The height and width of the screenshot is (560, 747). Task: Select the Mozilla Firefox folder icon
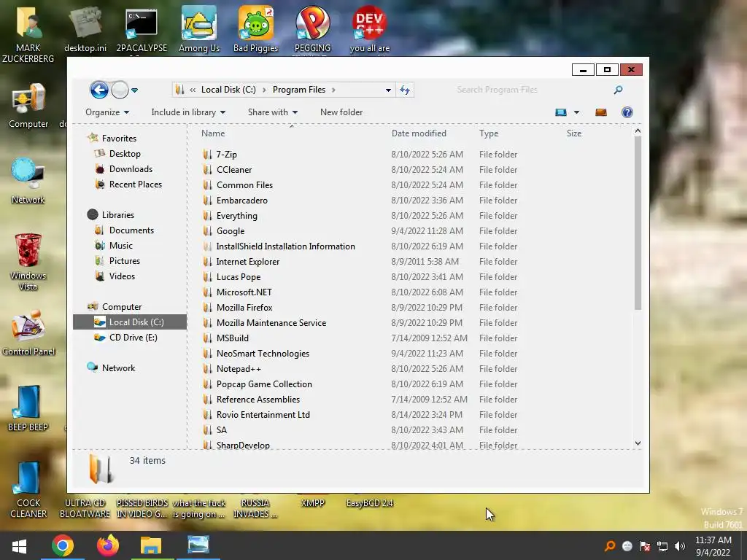pos(207,307)
